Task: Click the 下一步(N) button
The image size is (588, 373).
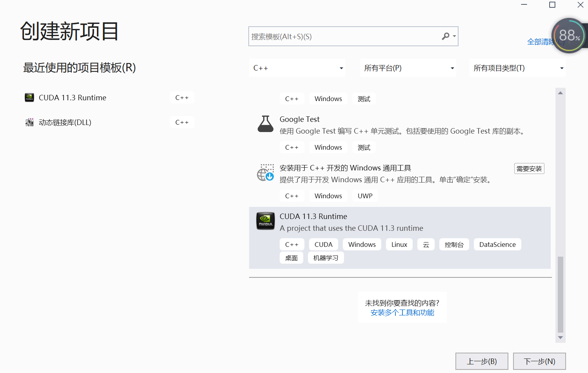Action: click(539, 361)
